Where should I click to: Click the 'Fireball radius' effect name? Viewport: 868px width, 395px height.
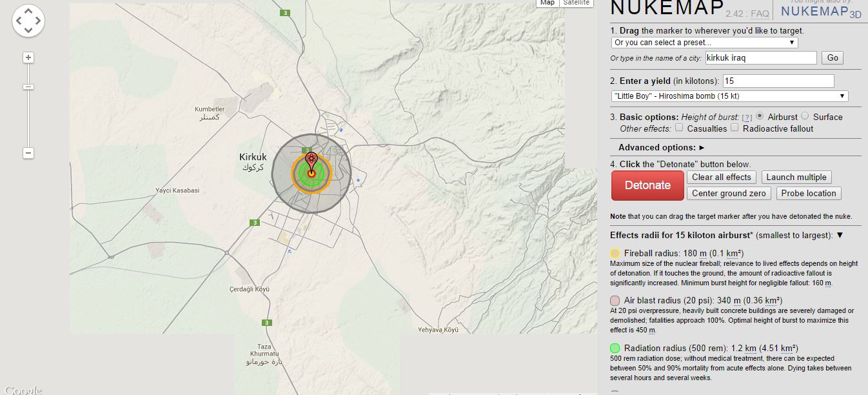tap(652, 253)
